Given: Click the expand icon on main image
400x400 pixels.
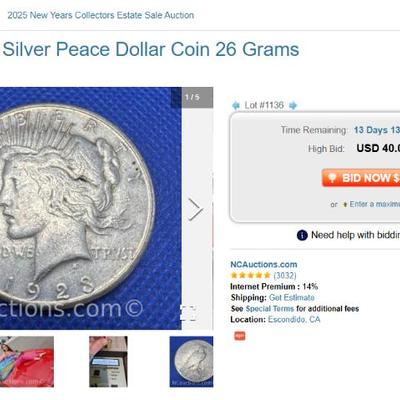Looking at the screenshot, I should click(x=190, y=313).
